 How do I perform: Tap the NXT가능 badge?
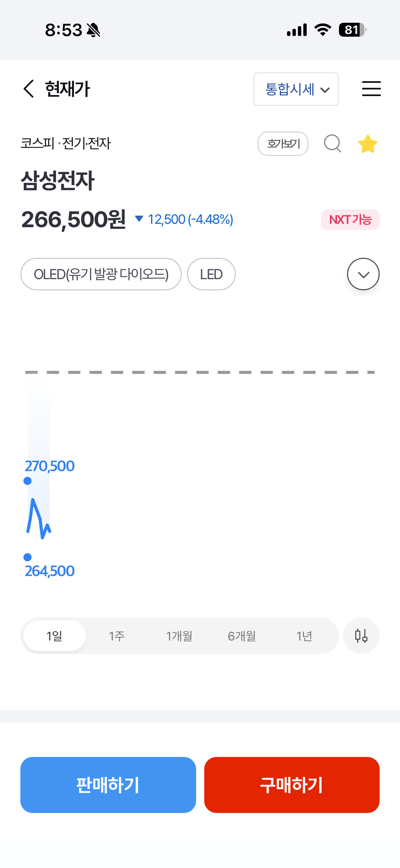click(x=350, y=220)
